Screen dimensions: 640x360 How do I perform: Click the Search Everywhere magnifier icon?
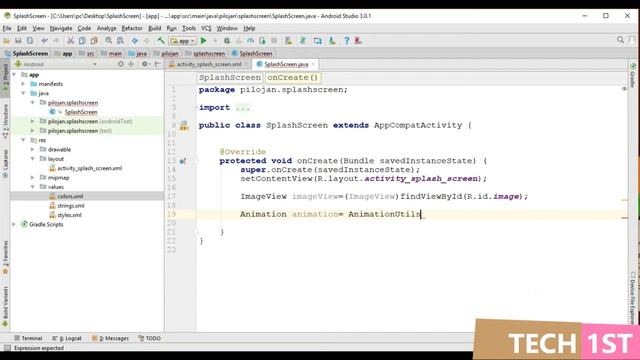tap(620, 40)
